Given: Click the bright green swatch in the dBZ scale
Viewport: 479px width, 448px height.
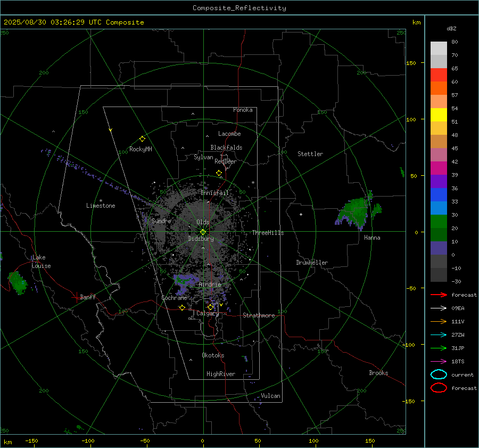Looking at the screenshot, I should coord(439,222).
